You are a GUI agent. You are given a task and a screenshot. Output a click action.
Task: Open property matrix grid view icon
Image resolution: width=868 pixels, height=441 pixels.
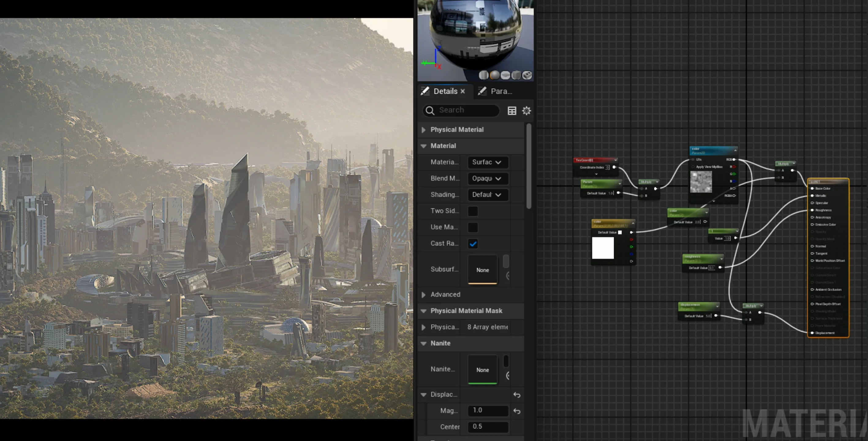tap(512, 111)
